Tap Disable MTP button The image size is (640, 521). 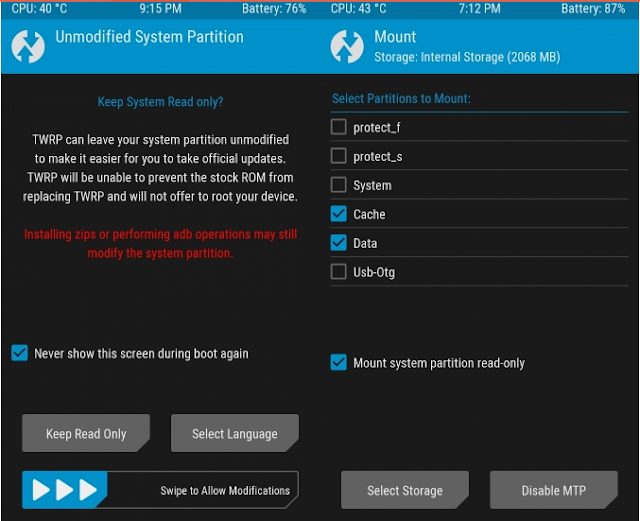554,490
